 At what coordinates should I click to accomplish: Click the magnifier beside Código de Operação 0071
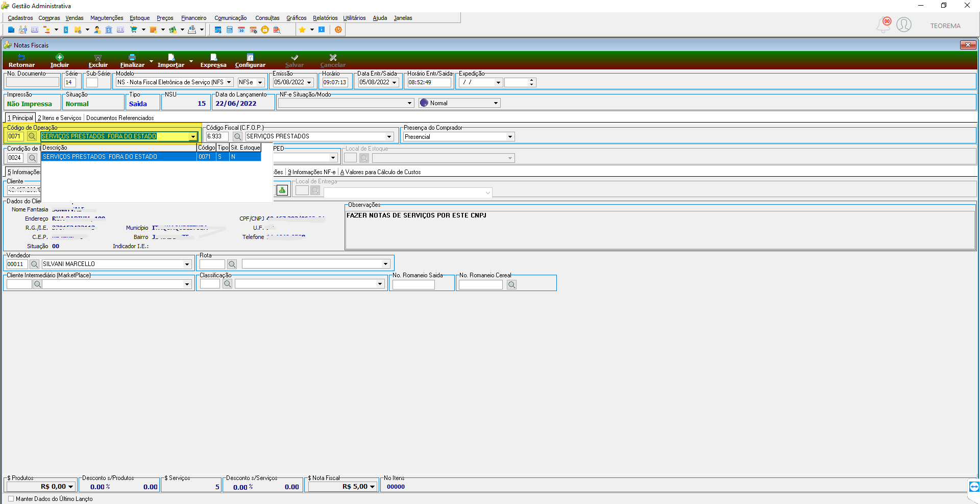pos(32,136)
